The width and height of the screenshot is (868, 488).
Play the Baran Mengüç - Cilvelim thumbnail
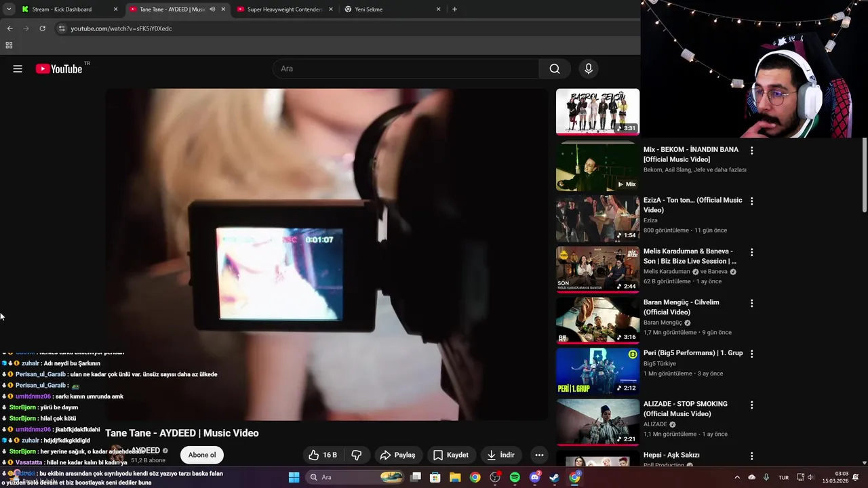coord(597,320)
